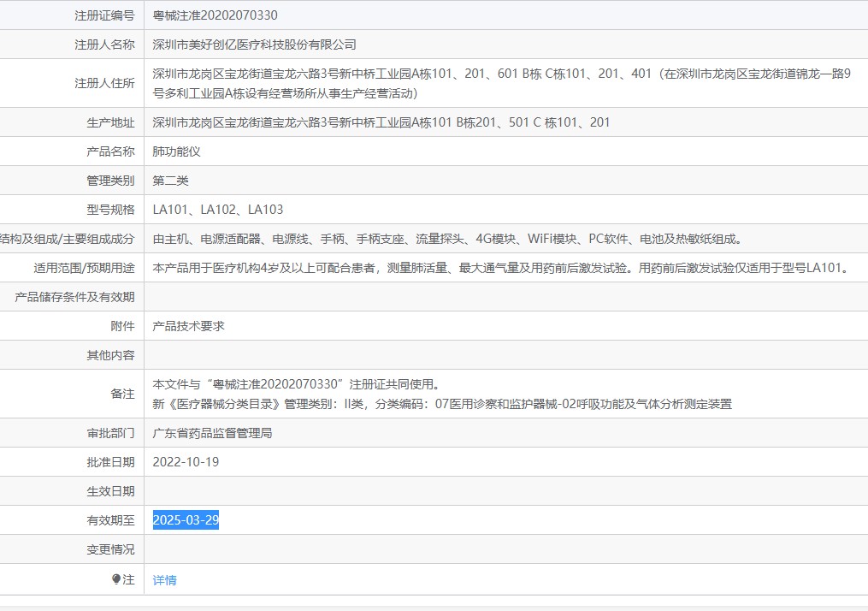This screenshot has height=611, width=868.
Task: Click the product name 肺功能仪
Action: point(176,151)
